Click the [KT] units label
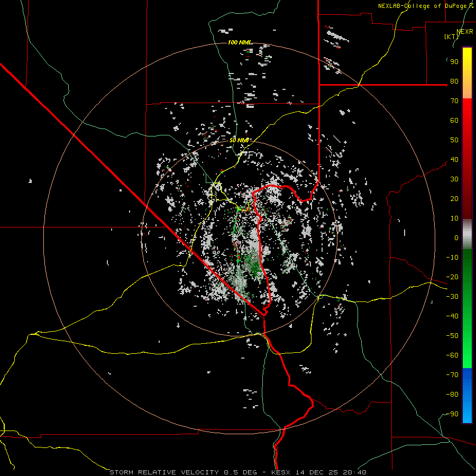The image size is (476, 476). click(452, 36)
